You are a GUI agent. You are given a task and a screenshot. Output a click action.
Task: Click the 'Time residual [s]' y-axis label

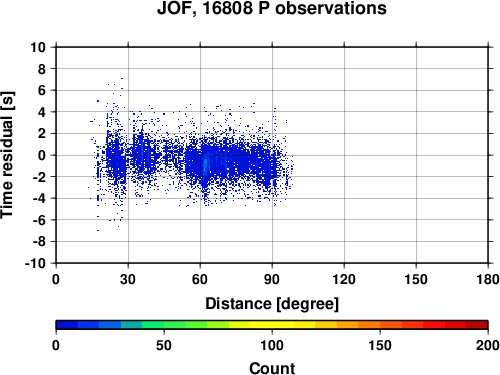click(7, 155)
